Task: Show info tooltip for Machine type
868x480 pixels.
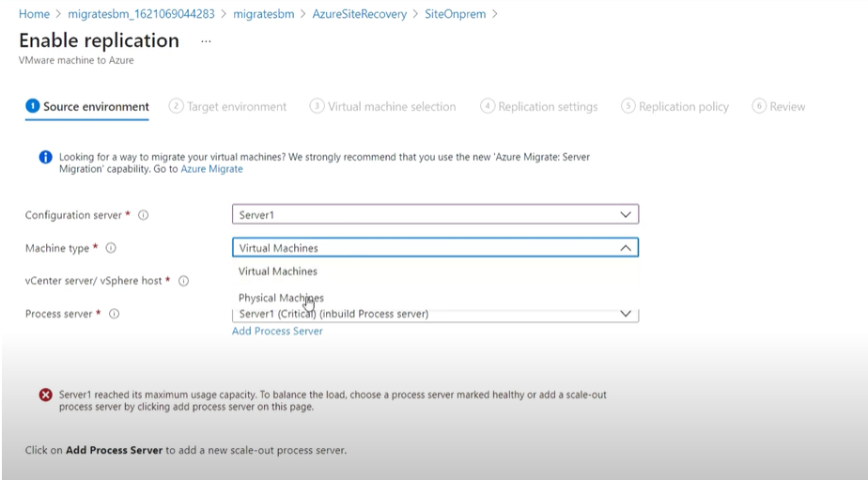Action: click(111, 248)
